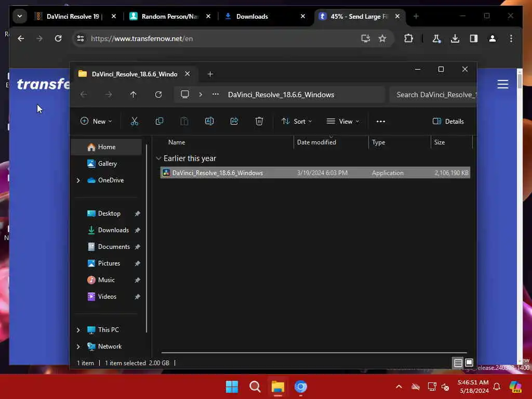The image size is (532, 399).
Task: Click the breadcrumb chevron after This PC icon
Action: click(x=201, y=95)
